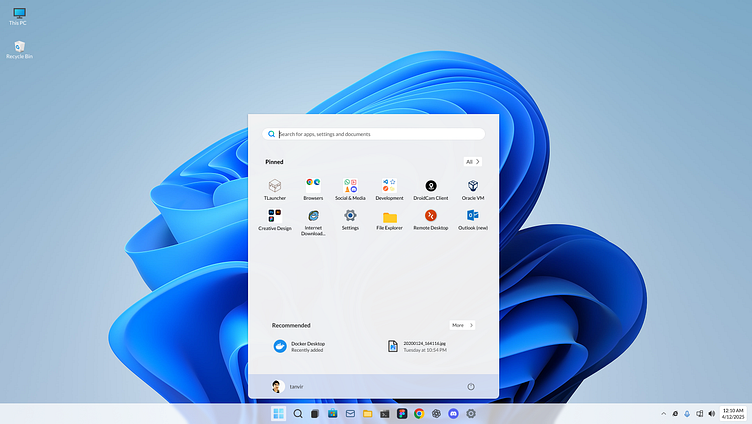Click More in Recommended section
This screenshot has height=424, width=752.
click(x=461, y=325)
